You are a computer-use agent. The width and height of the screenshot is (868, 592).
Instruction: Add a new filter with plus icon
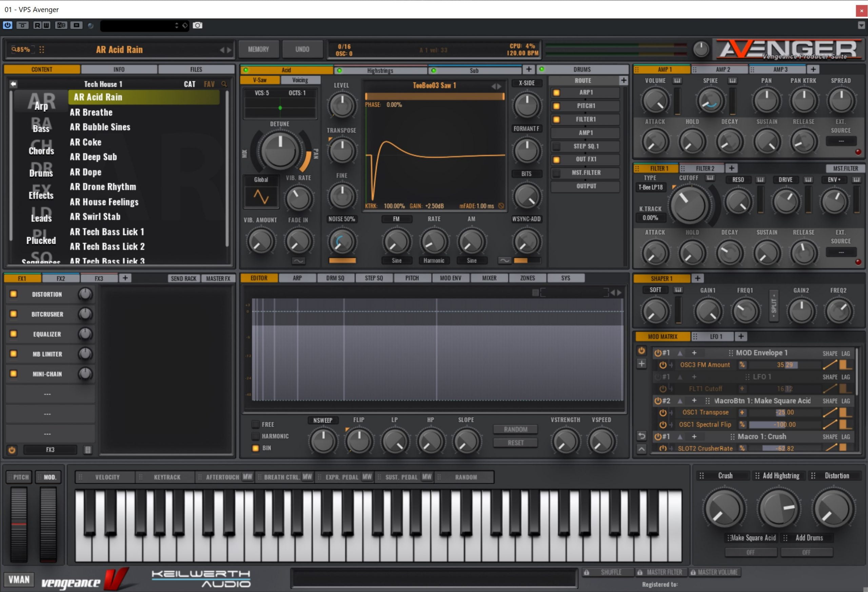732,168
